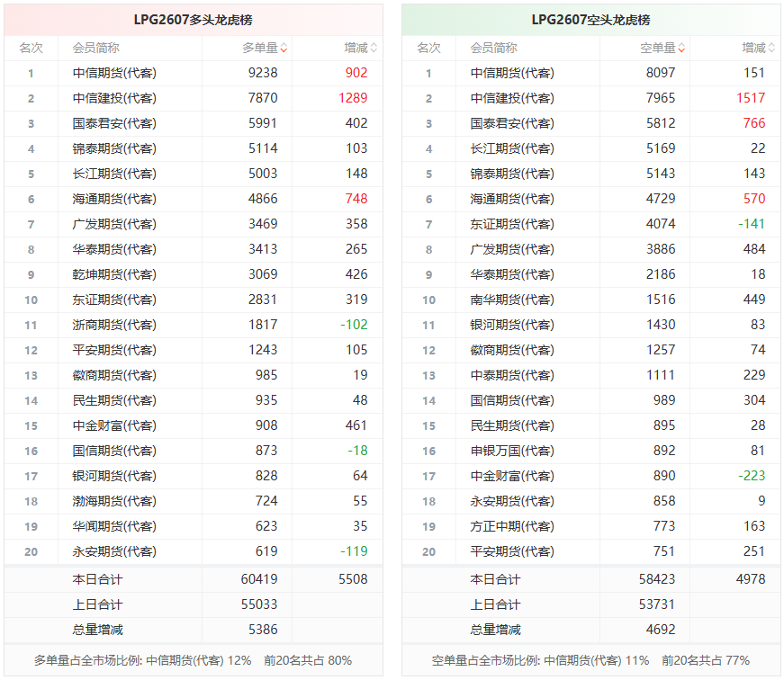Open 渤海期货(代客) ranked 18th in the long table
The width and height of the screenshot is (784, 680).
(114, 501)
